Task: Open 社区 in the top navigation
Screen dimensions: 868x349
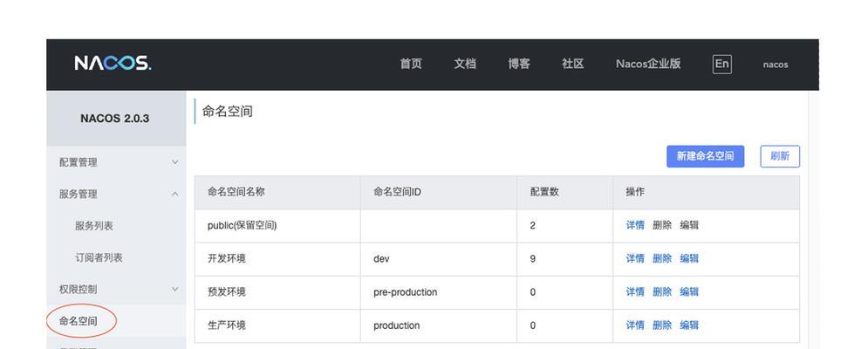Action: [573, 64]
